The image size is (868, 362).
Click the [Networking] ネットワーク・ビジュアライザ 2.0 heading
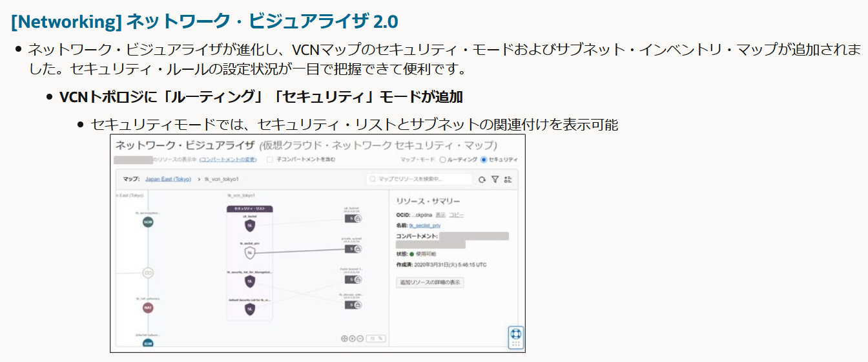[x=205, y=21]
